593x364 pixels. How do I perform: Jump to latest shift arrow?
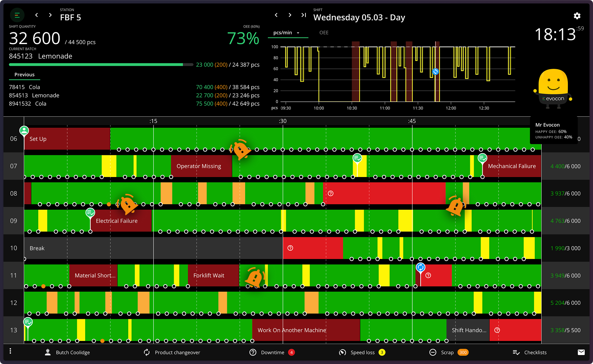(x=303, y=15)
